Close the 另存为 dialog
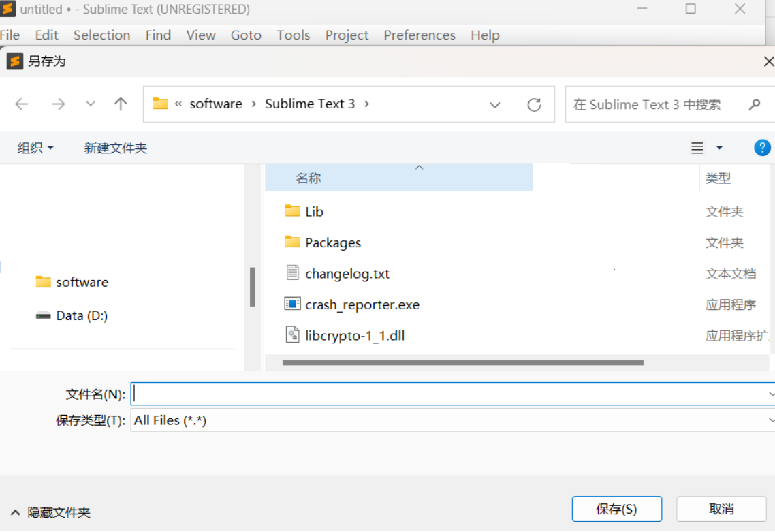 click(x=768, y=61)
